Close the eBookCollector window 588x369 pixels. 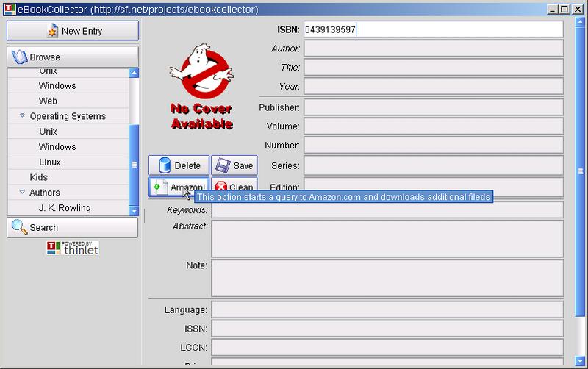click(x=578, y=10)
